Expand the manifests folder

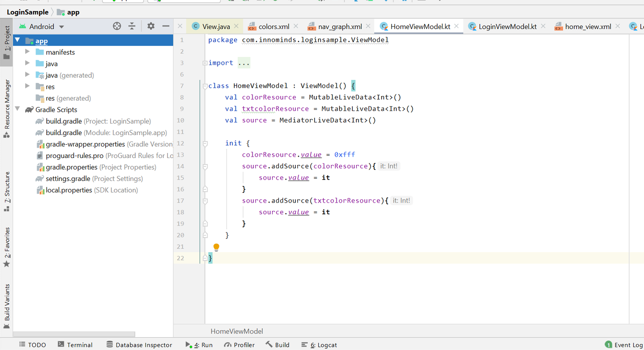(x=28, y=52)
